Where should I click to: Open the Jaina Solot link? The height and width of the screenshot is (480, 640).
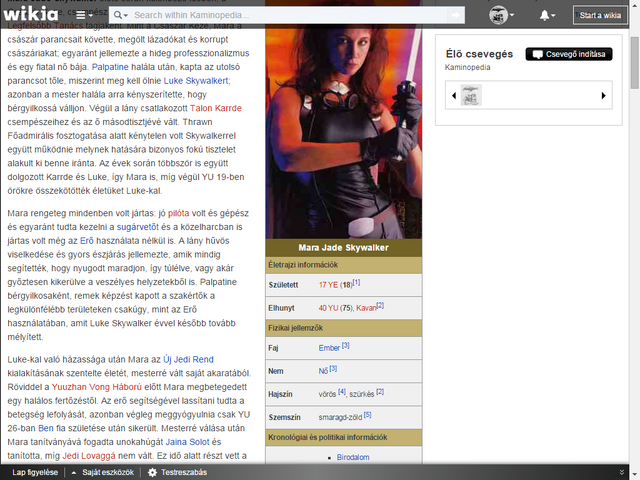pos(187,442)
